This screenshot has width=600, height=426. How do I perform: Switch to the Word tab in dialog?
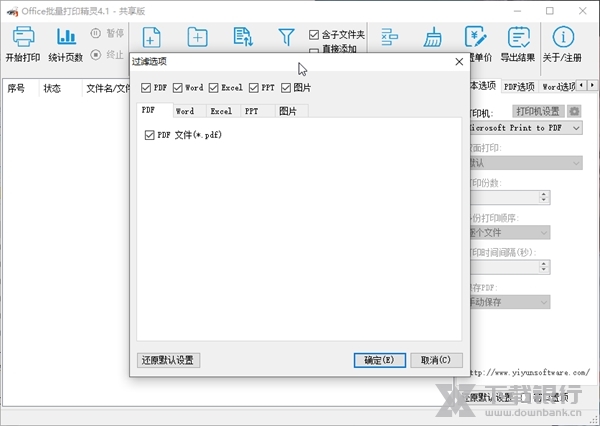[189, 111]
